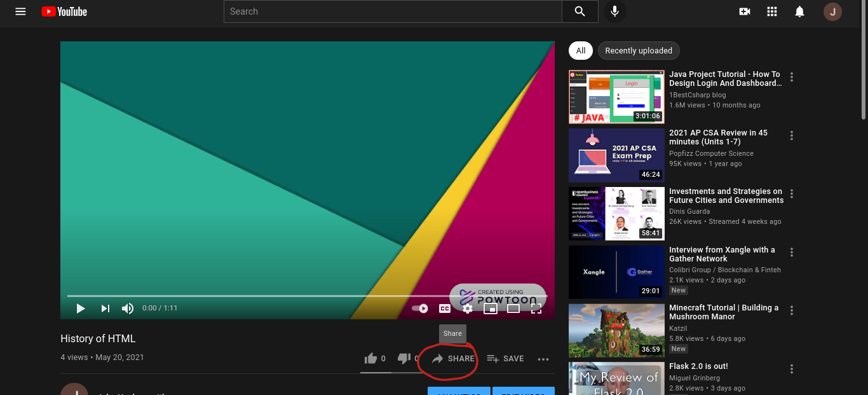Select the All filter chip

[581, 51]
